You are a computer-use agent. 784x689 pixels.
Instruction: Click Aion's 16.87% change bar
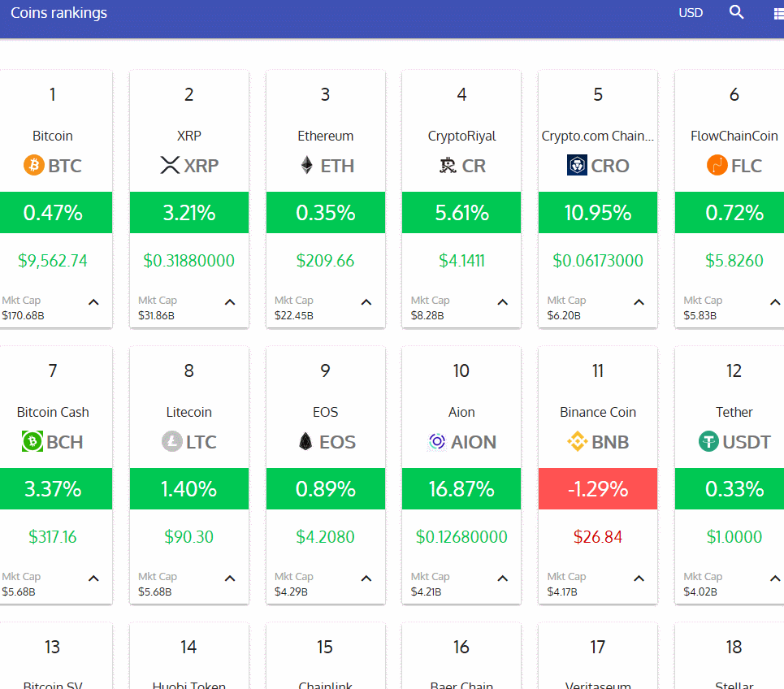[x=461, y=488]
